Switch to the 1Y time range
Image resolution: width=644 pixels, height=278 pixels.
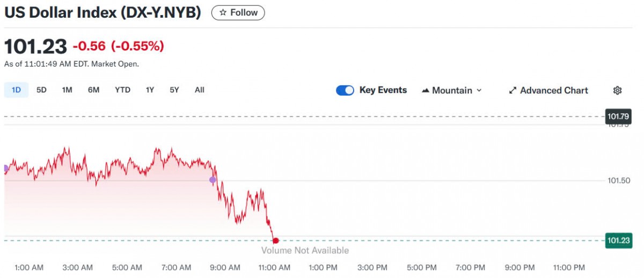[x=150, y=90]
